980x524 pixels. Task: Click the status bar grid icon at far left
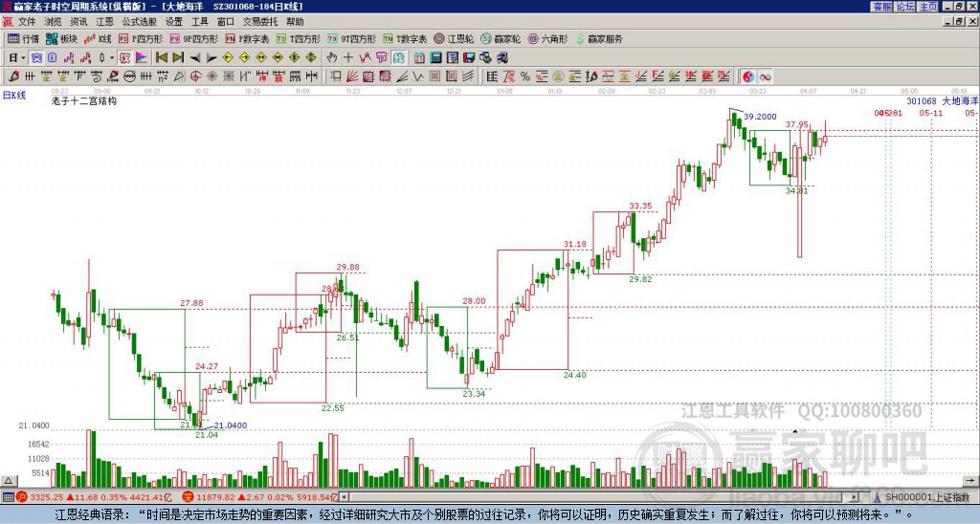[8, 497]
